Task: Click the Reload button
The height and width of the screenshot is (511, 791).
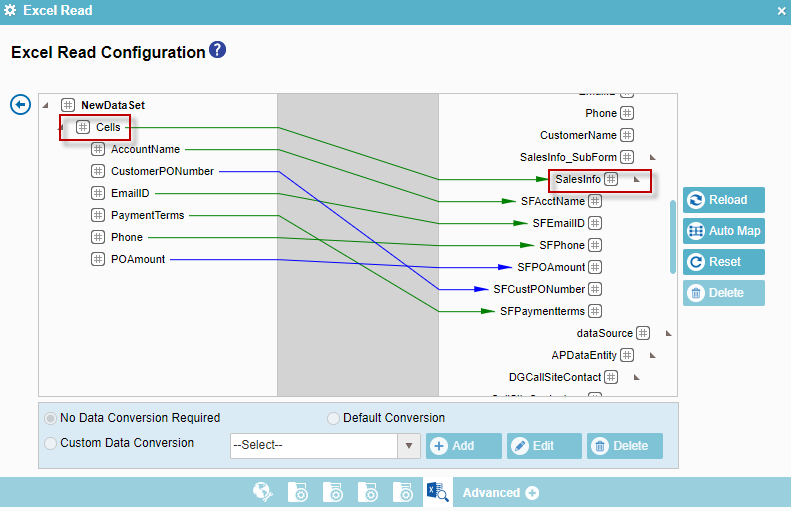Action: tap(724, 200)
